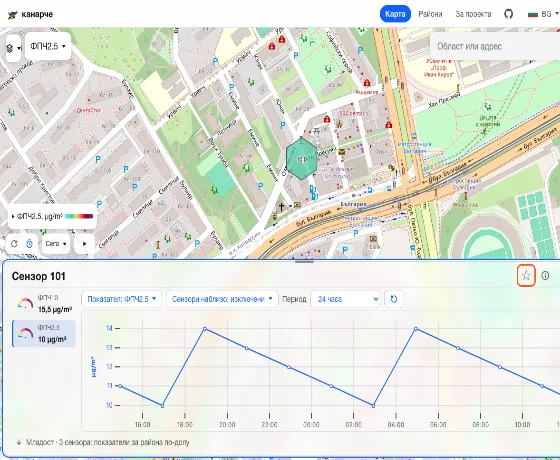Screen dimensions: 560x460
Task: Open the BG language dropdown
Action: [543, 14]
